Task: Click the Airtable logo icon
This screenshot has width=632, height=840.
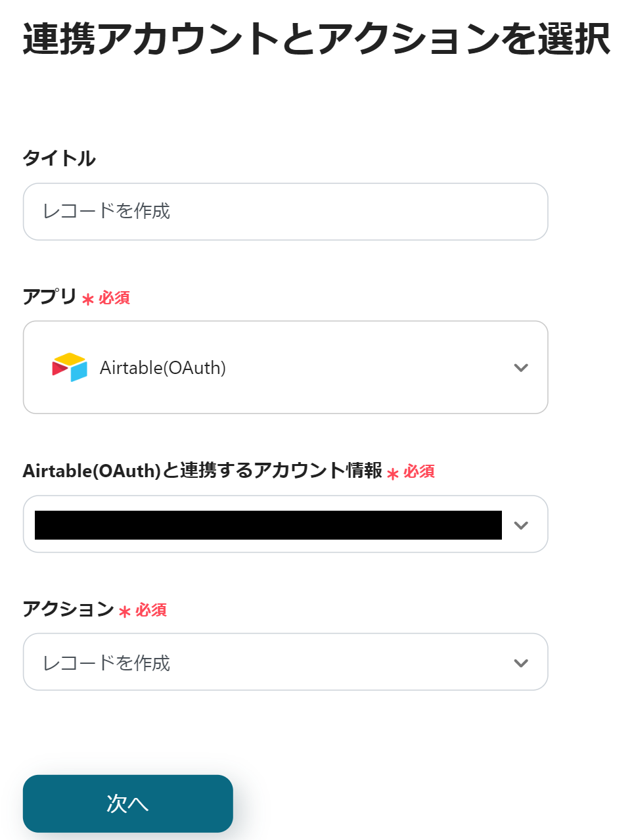Action: pyautogui.click(x=70, y=367)
